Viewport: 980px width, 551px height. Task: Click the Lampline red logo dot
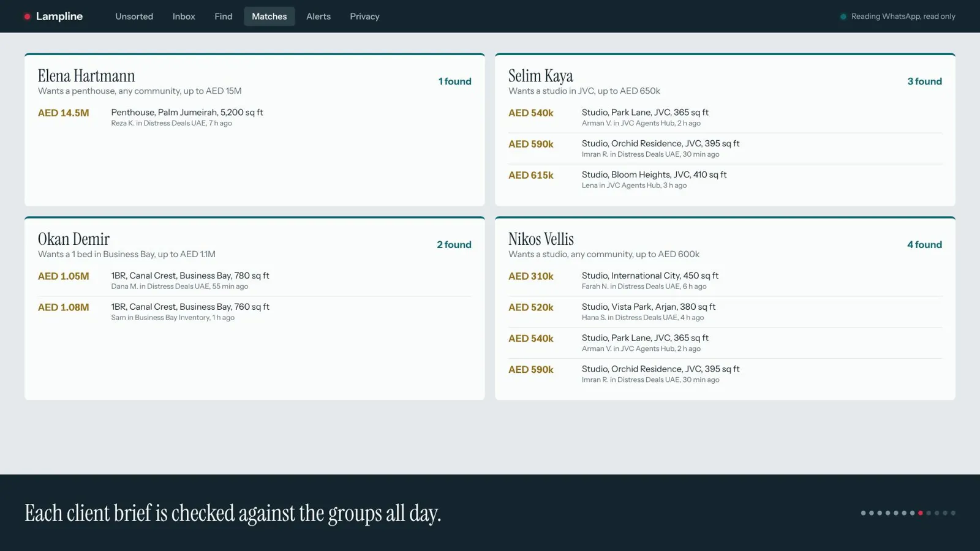pos(27,17)
